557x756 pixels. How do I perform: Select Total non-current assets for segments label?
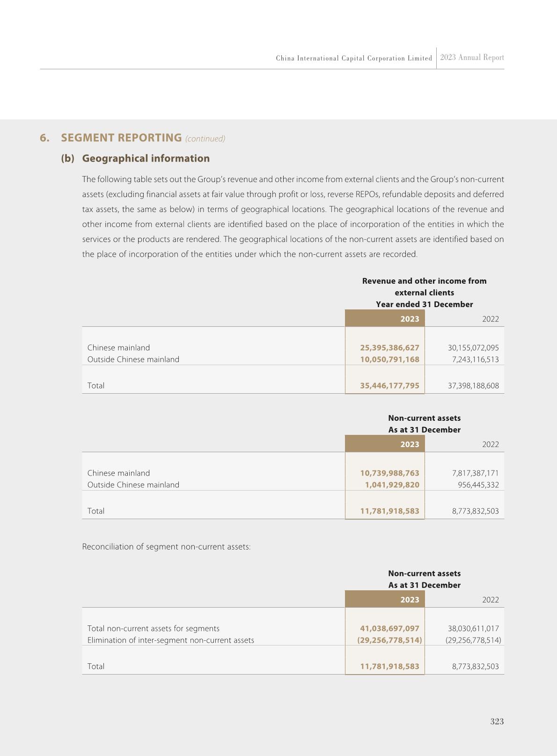click(153, 629)
